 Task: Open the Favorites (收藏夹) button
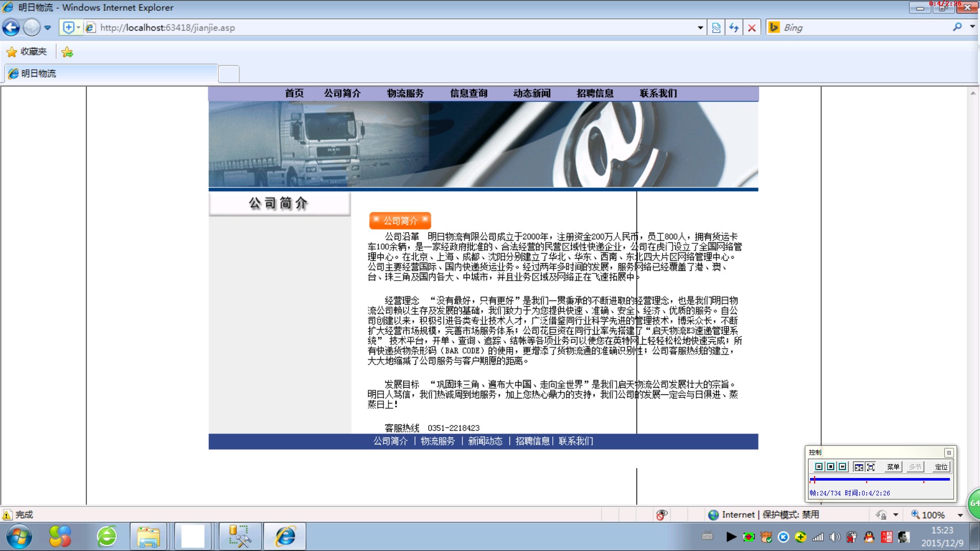[x=27, y=52]
